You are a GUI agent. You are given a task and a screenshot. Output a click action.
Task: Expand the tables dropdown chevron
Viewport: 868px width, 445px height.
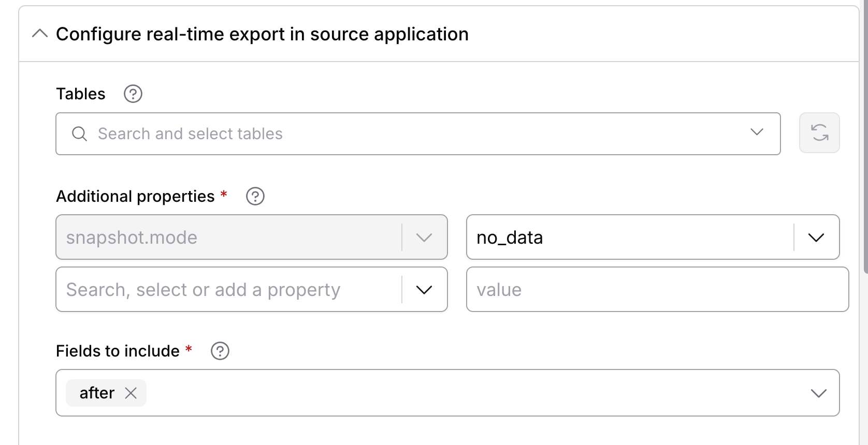(757, 132)
